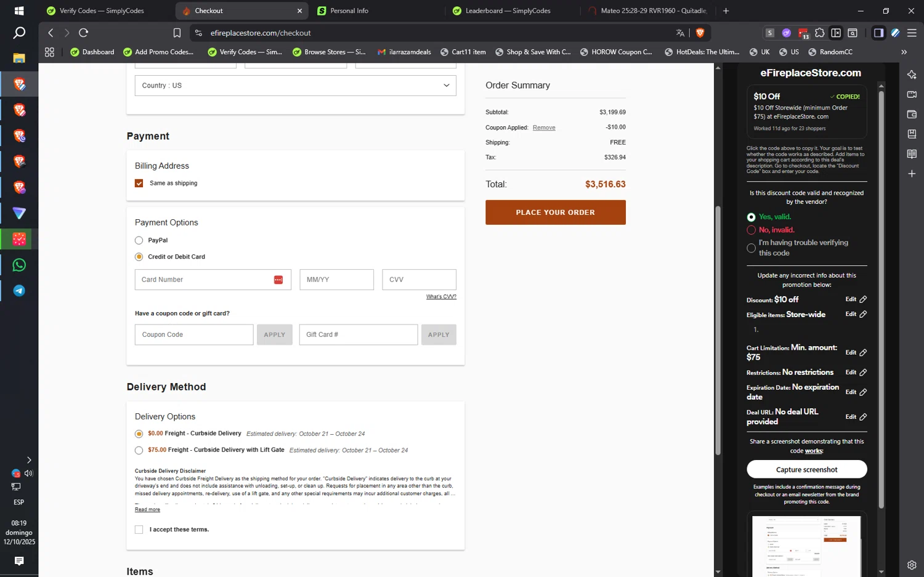Image resolution: width=924 pixels, height=577 pixels.
Task: Check I accept these terms
Action: (139, 530)
